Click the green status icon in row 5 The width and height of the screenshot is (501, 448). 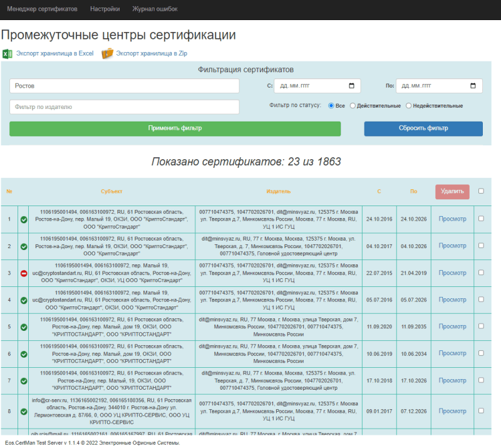[x=23, y=326]
